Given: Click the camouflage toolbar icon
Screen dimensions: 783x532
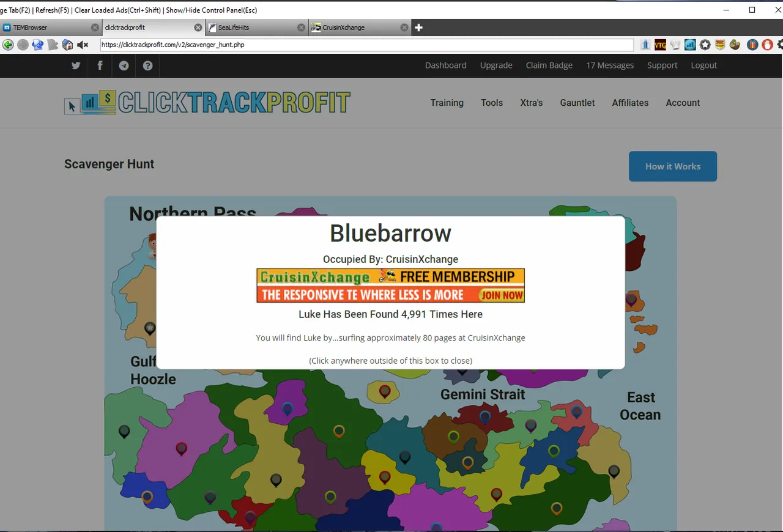Looking at the screenshot, I should pos(735,45).
